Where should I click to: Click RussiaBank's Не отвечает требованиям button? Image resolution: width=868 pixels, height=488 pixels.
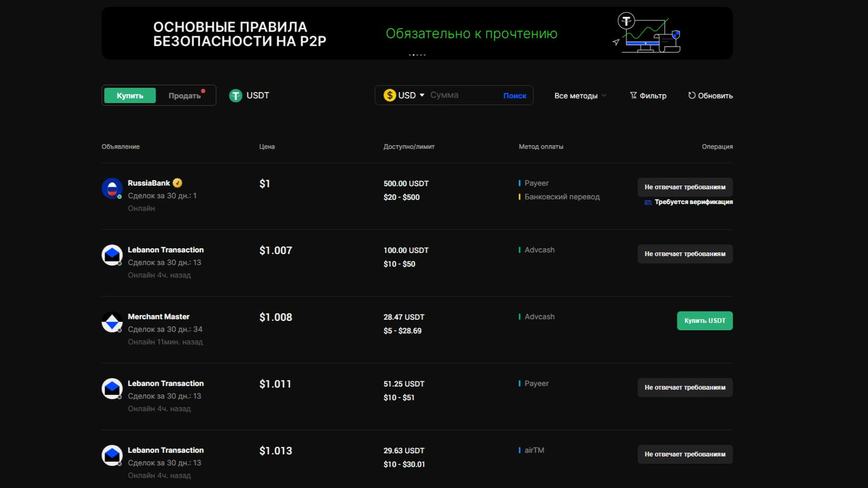point(684,187)
